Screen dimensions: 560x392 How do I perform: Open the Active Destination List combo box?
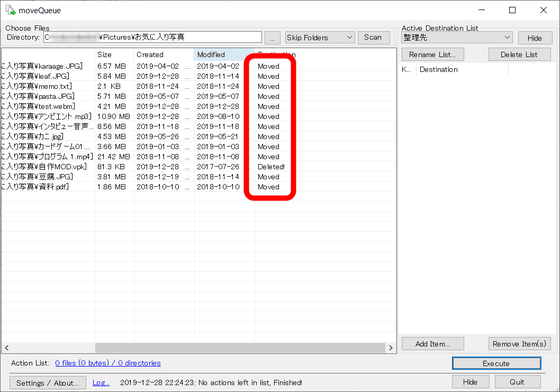pyautogui.click(x=457, y=37)
